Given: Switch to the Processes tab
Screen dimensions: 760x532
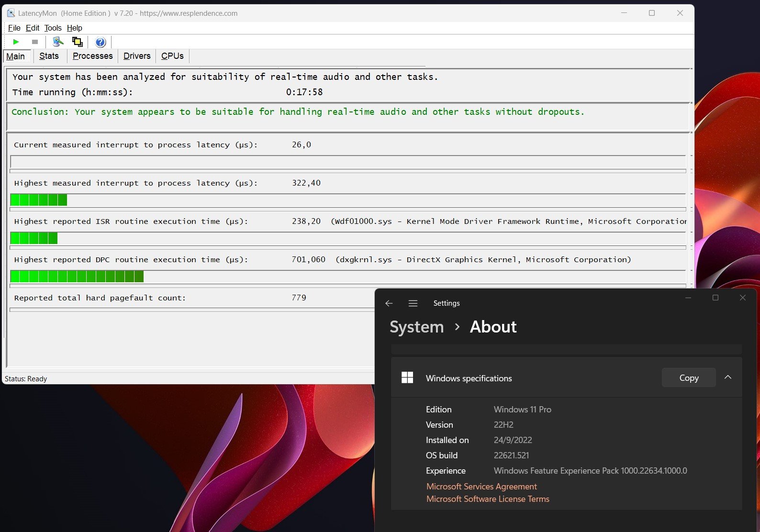Looking at the screenshot, I should click(93, 56).
